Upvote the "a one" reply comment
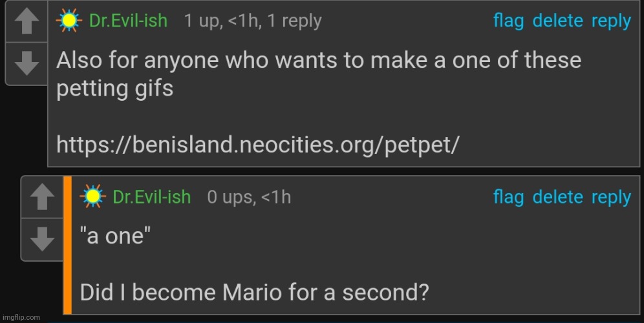The width and height of the screenshot is (644, 323). [43, 198]
